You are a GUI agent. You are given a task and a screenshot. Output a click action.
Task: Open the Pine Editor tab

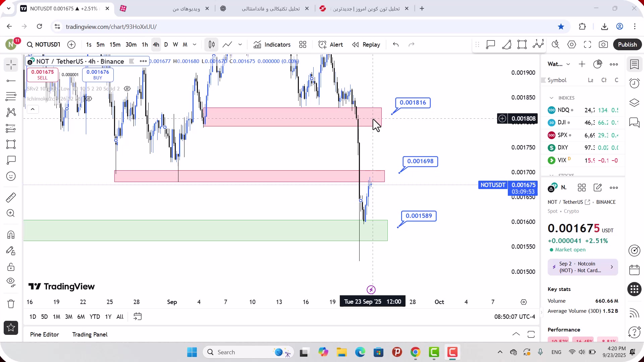click(x=45, y=335)
